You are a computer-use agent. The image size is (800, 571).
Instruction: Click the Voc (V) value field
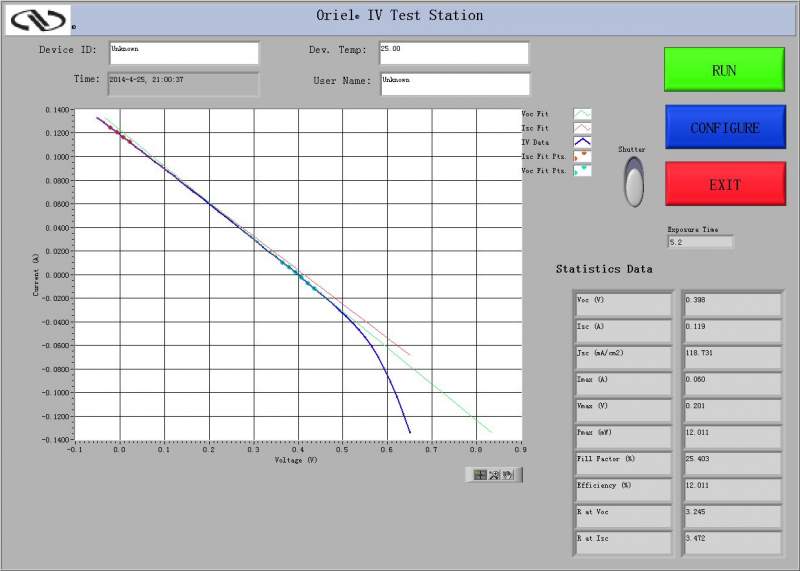pyautogui.click(x=732, y=304)
